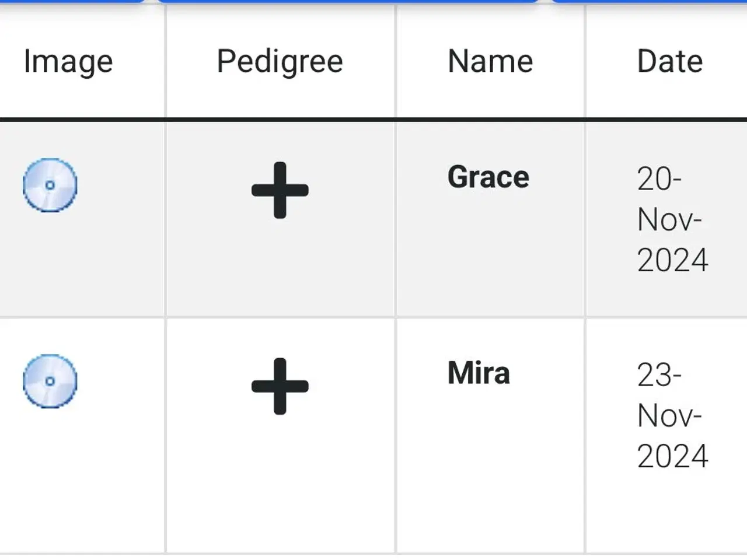This screenshot has width=747, height=560.
Task: Open the disc image icon for Grace
Action: click(50, 185)
